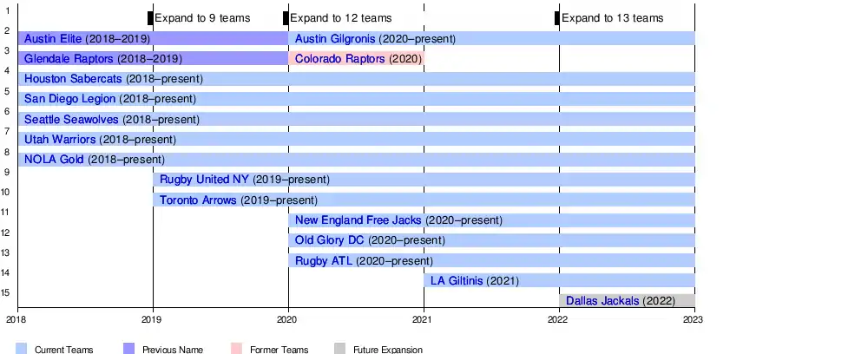Click the New England Free Jacks link
Viewport: 868px width, 354px height.
click(x=358, y=220)
